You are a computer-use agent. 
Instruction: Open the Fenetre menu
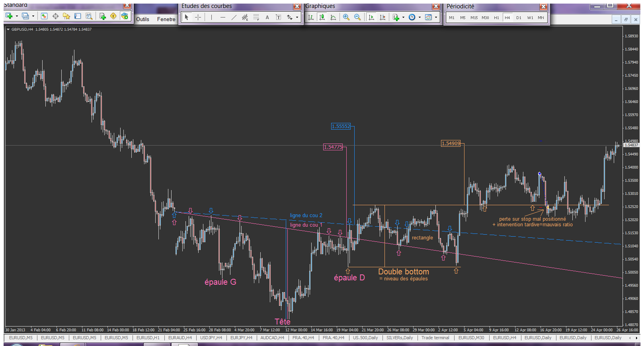tap(166, 19)
